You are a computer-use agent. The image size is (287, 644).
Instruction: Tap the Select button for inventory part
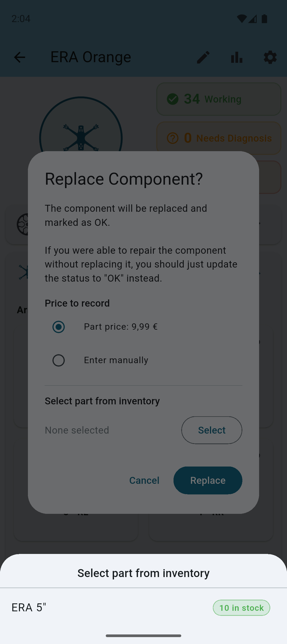[212, 430]
